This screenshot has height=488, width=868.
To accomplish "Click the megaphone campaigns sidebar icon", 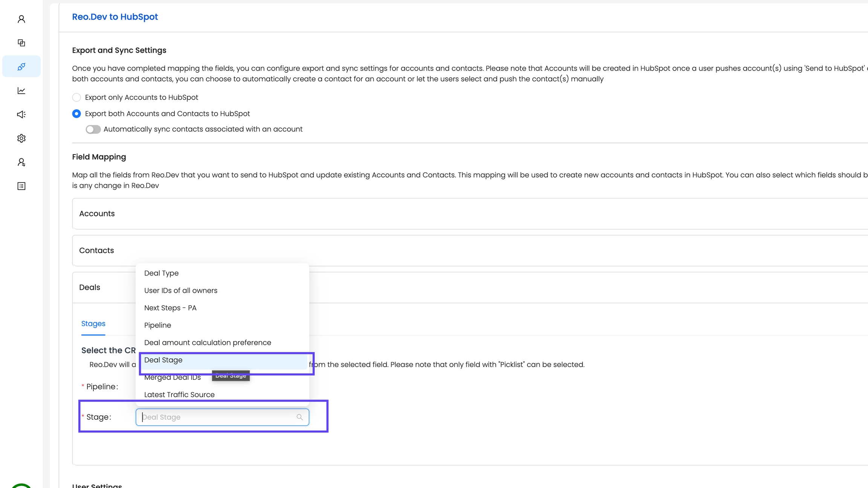I will click(21, 114).
